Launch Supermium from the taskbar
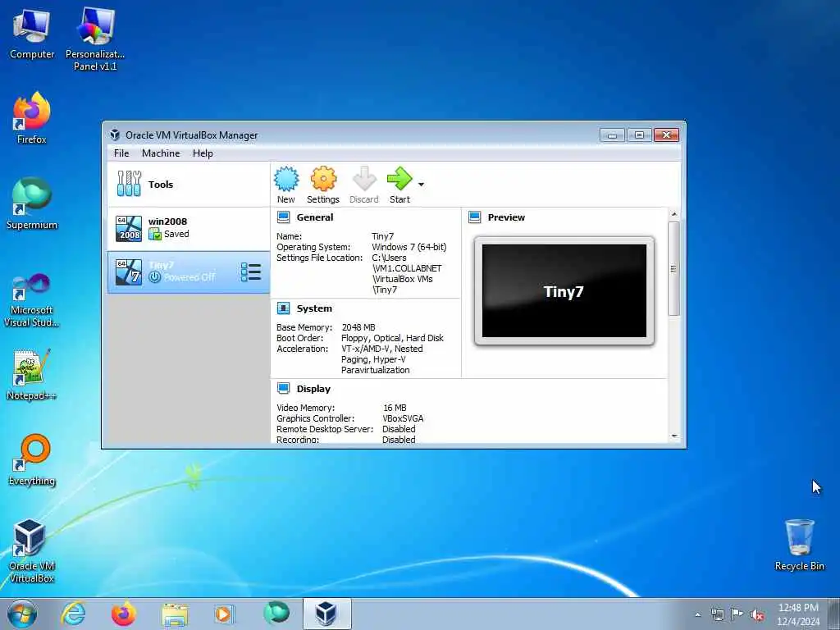 click(276, 613)
